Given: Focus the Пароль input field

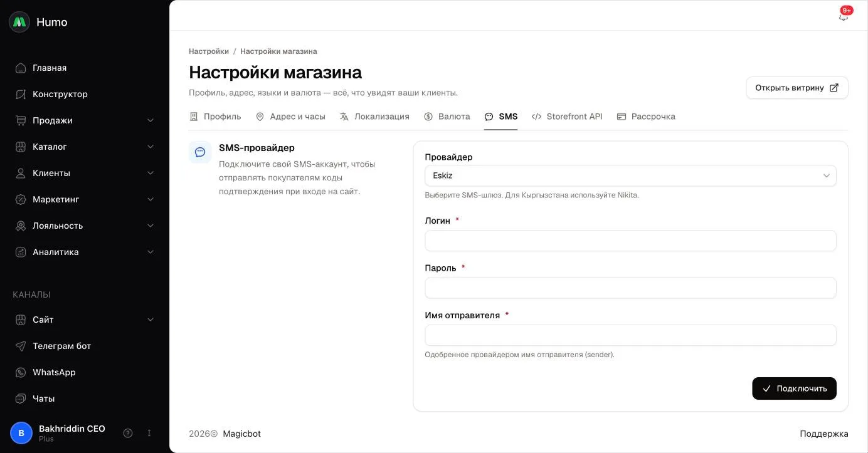Looking at the screenshot, I should (x=630, y=288).
